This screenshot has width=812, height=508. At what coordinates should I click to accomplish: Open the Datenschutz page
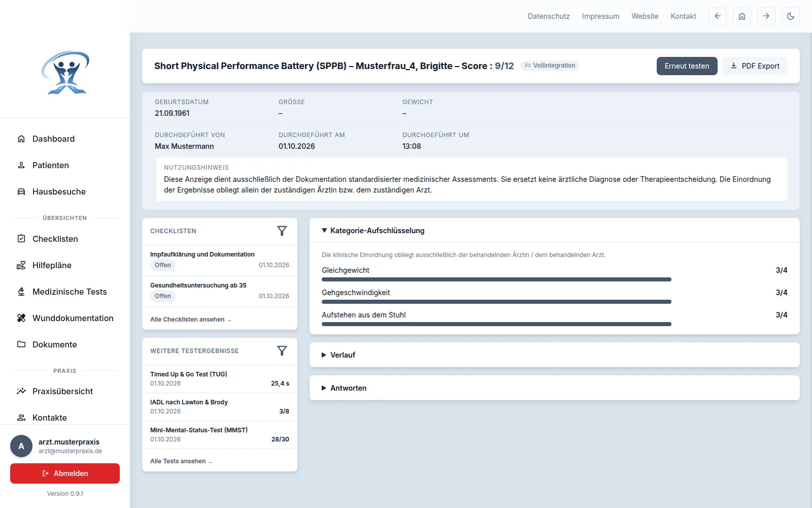coord(549,16)
